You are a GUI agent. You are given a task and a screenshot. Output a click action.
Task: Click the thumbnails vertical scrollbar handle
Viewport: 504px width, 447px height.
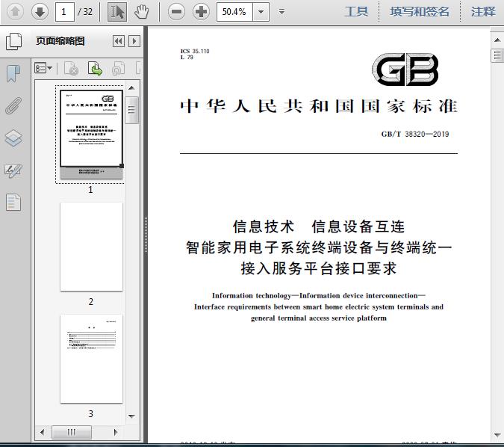(131, 110)
